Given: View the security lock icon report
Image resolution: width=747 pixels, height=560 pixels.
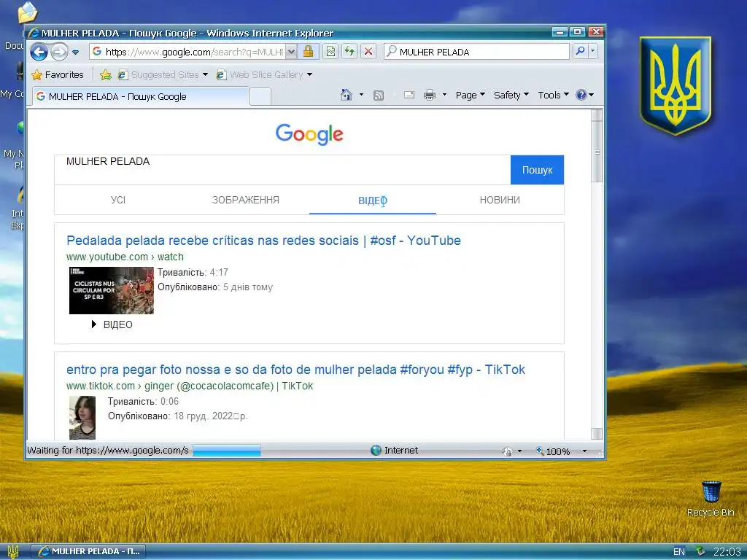Looking at the screenshot, I should [x=309, y=52].
